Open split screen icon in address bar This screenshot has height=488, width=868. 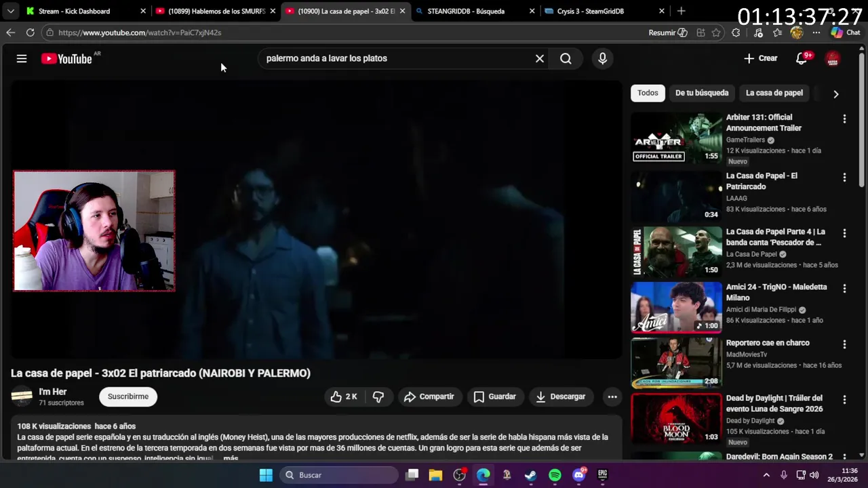click(x=701, y=33)
